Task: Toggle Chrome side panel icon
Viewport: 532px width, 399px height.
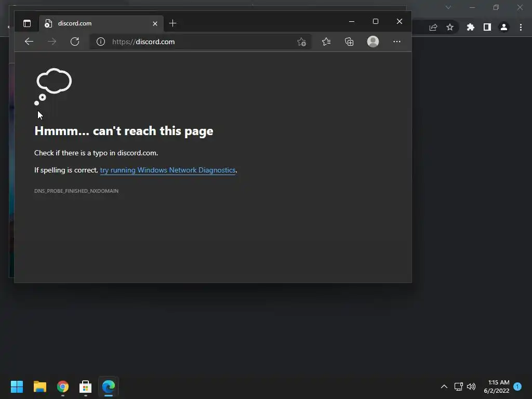Action: click(487, 27)
